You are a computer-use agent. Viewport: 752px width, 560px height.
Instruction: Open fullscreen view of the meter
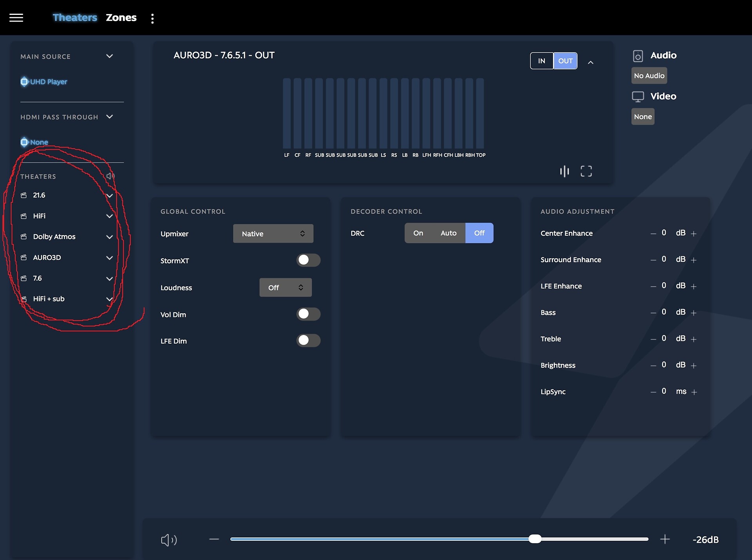click(x=586, y=171)
